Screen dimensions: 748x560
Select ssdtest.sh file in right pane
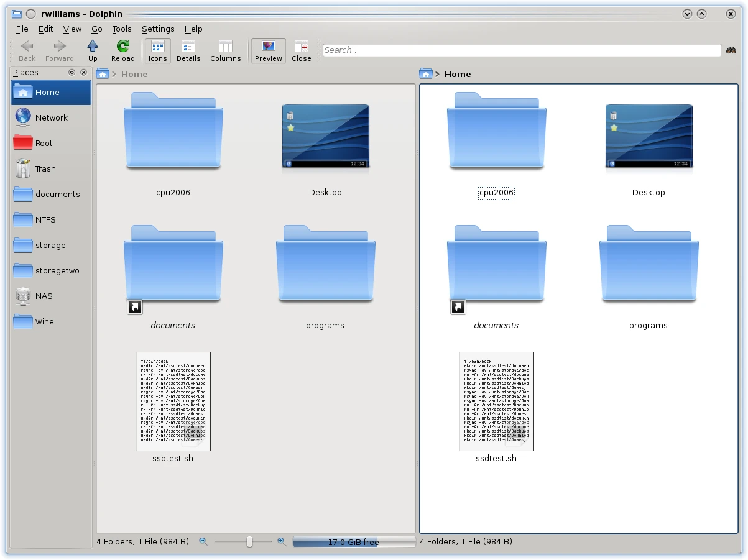(x=496, y=407)
